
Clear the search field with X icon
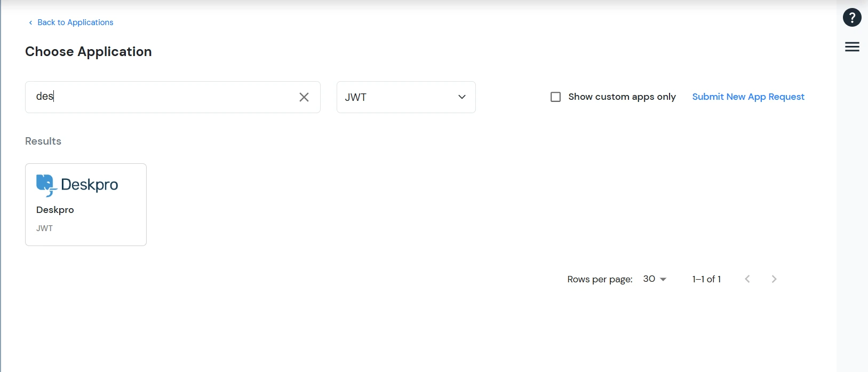coord(304,97)
